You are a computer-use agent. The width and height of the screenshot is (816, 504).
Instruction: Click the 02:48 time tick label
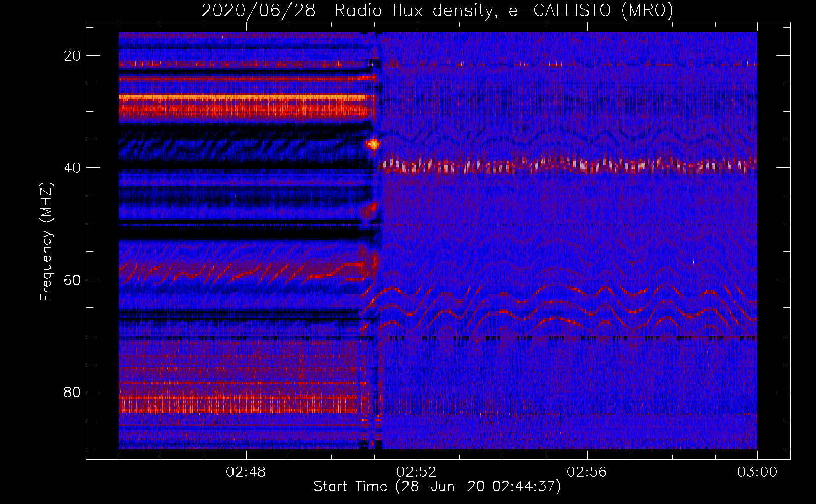246,472
